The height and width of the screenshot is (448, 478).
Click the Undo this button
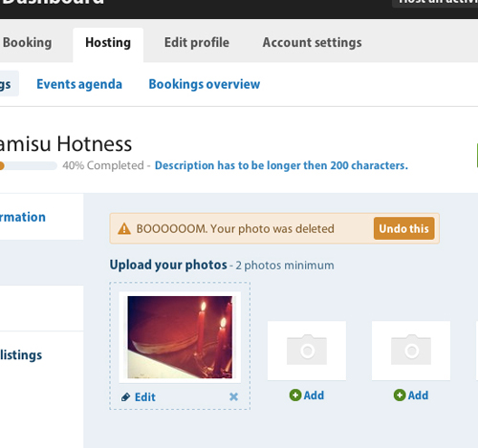[403, 228]
